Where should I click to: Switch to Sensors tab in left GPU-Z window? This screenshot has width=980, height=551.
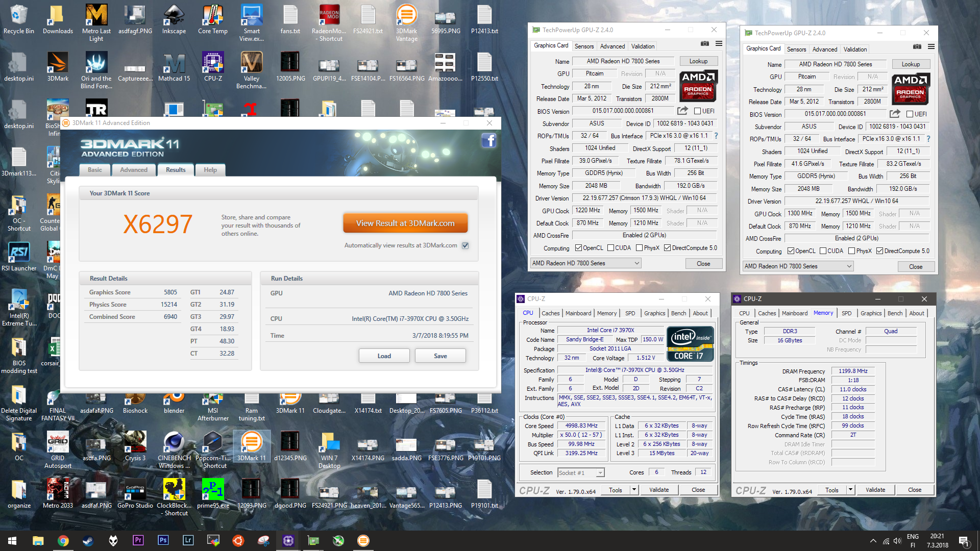coord(584,46)
